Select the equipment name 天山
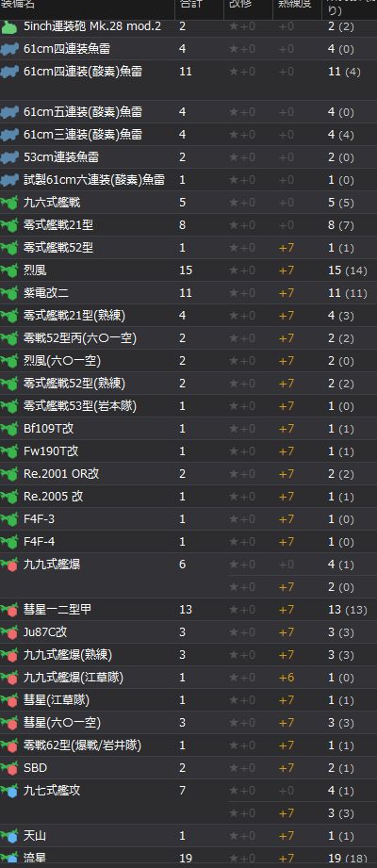This screenshot has width=377, height=868. 35,836
